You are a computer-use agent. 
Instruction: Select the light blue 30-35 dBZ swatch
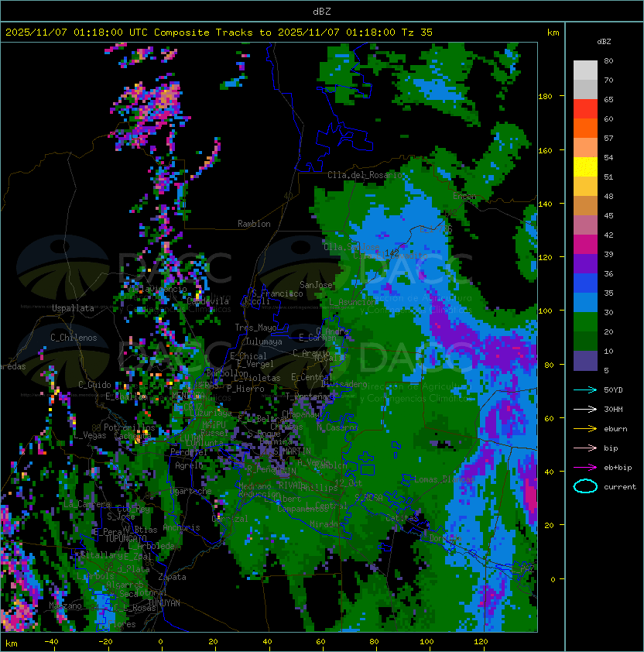coord(585,302)
